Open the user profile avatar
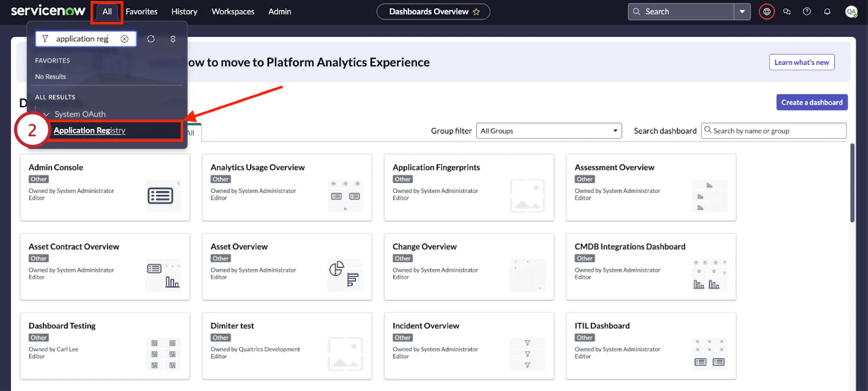 [851, 11]
